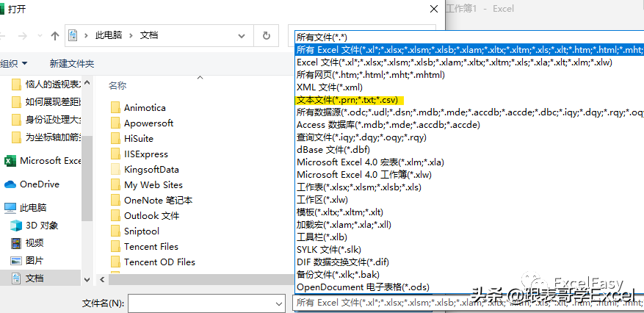Open the 身份证处理大全 folder in sidebar
The width and height of the screenshot is (644, 313).
tap(46, 120)
